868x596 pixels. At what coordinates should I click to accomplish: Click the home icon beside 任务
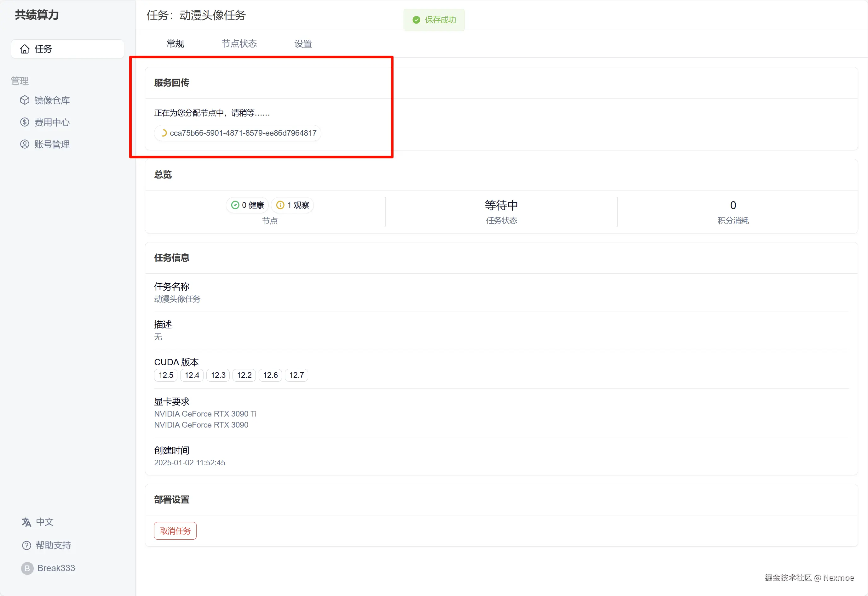(25, 49)
